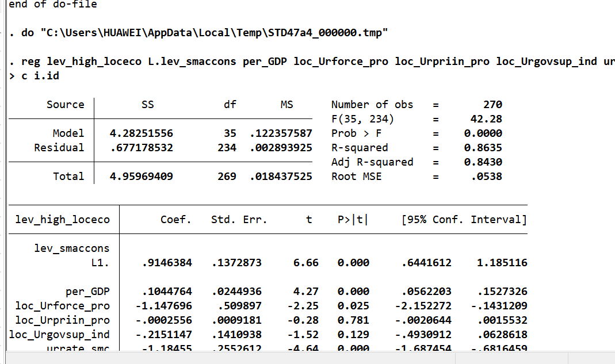
Task: Click the [95% Conf. Interval] header
Action: [464, 220]
